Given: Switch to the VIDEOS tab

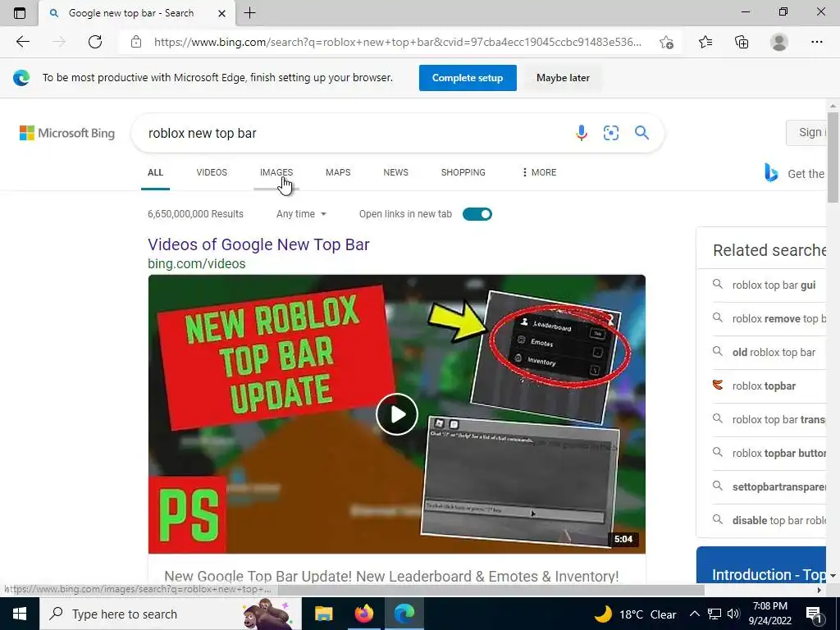Looking at the screenshot, I should click(x=212, y=172).
